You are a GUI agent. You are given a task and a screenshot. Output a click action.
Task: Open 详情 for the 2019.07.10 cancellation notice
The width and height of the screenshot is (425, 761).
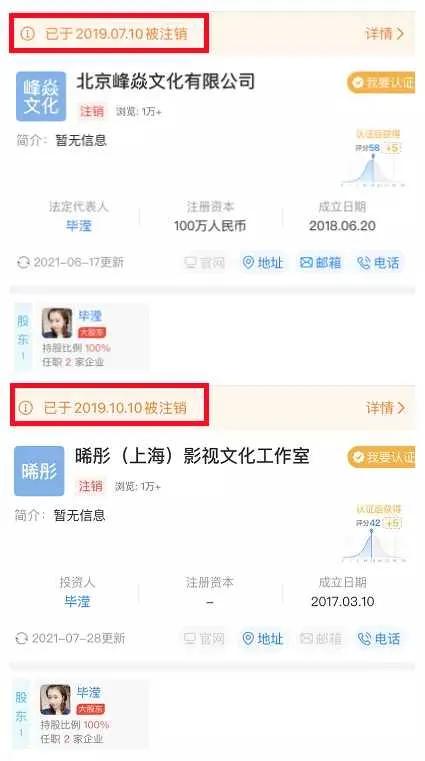(385, 33)
